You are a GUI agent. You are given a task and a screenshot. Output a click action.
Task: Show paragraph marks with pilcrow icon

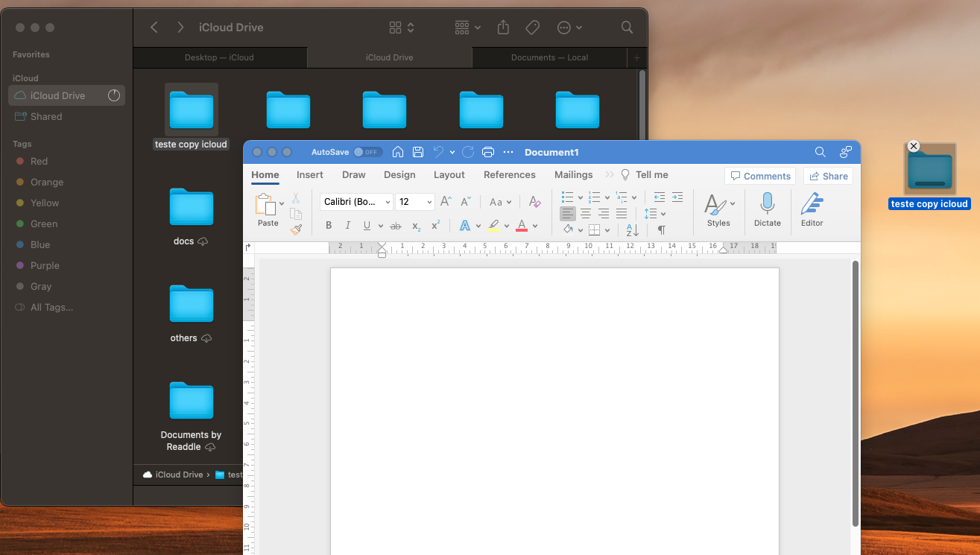(661, 230)
